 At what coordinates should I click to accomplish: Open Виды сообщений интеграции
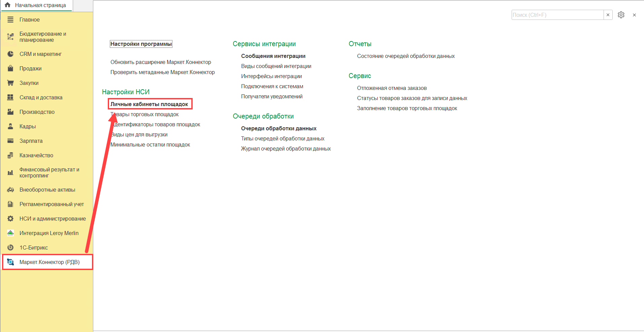tap(276, 66)
